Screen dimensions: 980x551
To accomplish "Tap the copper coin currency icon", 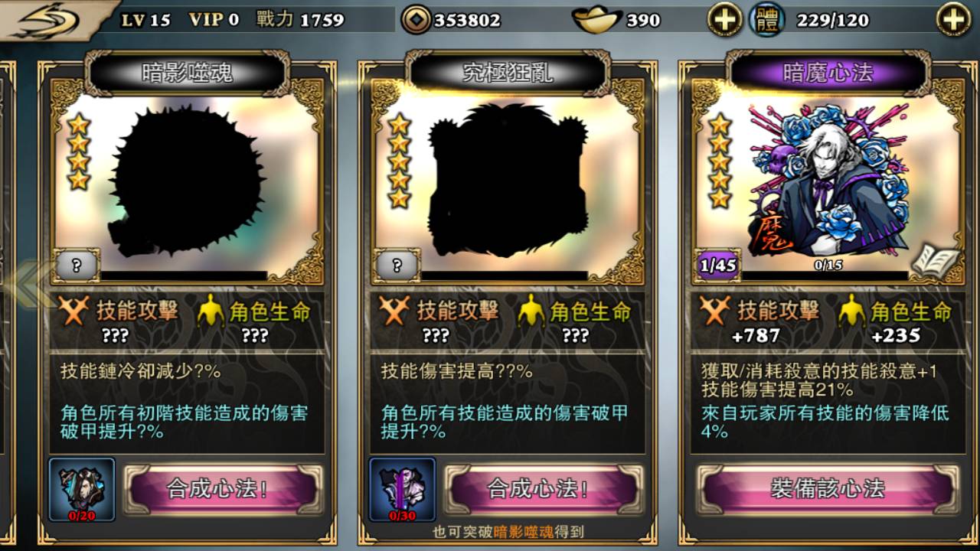I will point(416,20).
